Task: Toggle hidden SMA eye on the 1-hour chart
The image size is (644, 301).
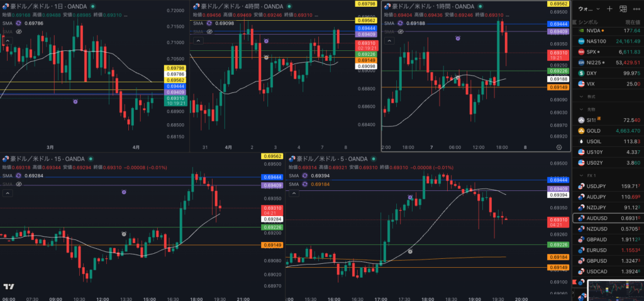Action: click(x=400, y=31)
